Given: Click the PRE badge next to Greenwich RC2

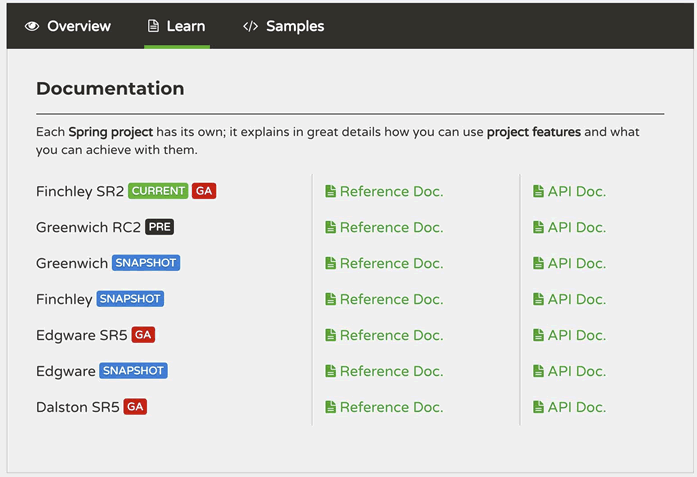Looking at the screenshot, I should tap(159, 227).
